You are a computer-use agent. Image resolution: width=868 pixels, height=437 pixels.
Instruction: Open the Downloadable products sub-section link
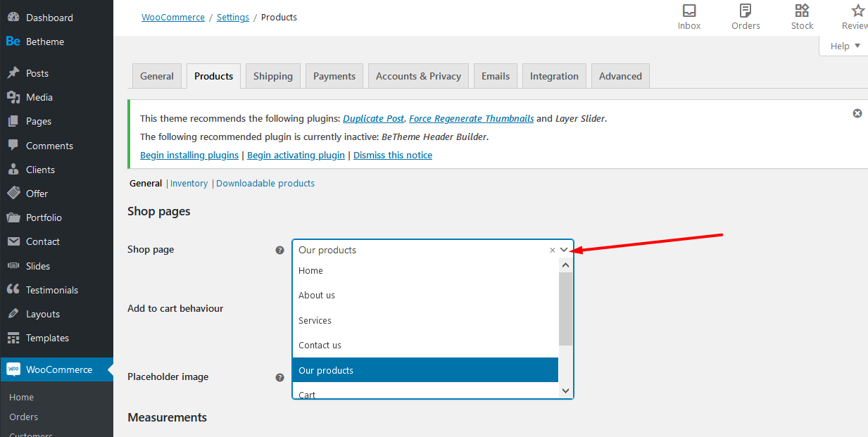[265, 183]
